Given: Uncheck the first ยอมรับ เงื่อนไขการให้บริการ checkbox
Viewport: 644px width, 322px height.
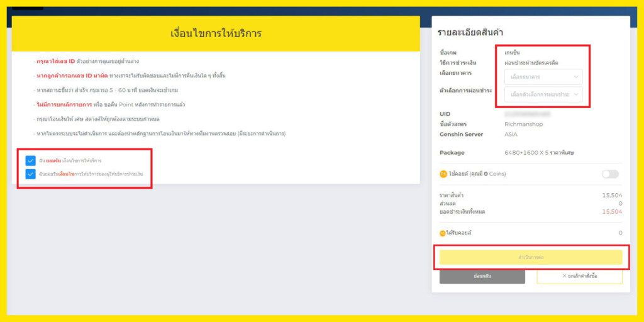Looking at the screenshot, I should (31, 160).
